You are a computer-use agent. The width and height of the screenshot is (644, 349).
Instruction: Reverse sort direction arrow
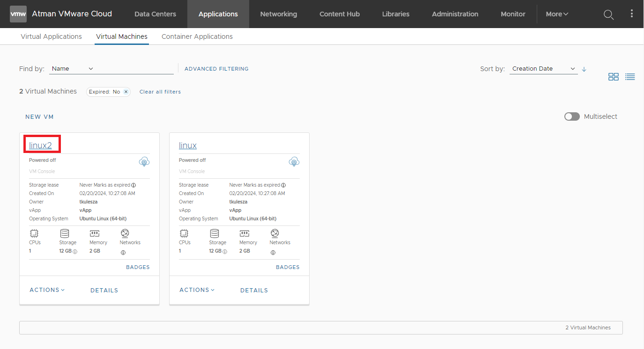(x=584, y=69)
